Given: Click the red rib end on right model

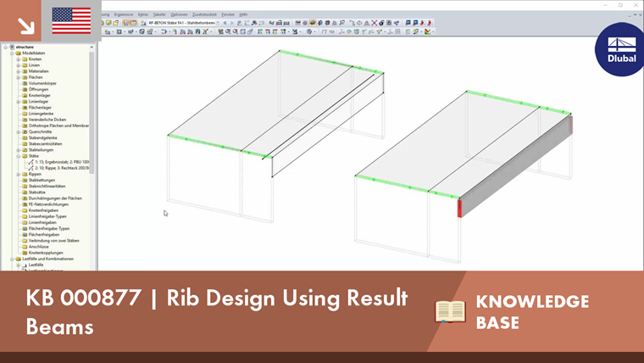Looking at the screenshot, I should [459, 208].
